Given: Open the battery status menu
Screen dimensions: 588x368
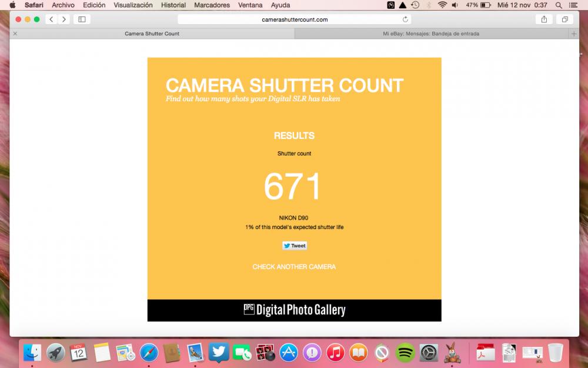Looking at the screenshot, I should click(478, 5).
